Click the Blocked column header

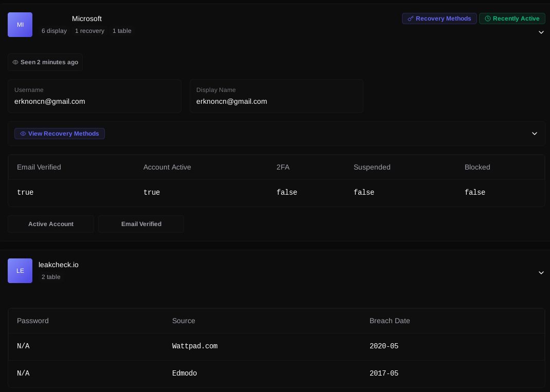point(478,167)
